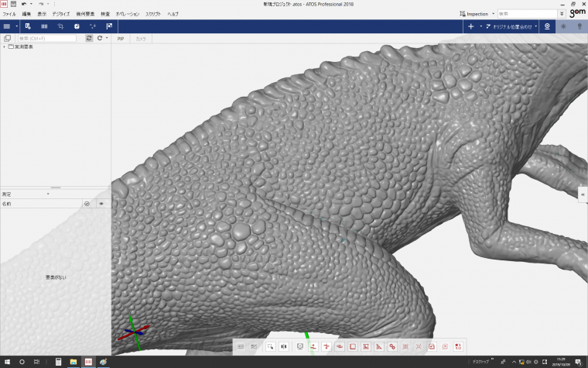
Task: Switch to the カメラ tab
Action: coord(141,38)
